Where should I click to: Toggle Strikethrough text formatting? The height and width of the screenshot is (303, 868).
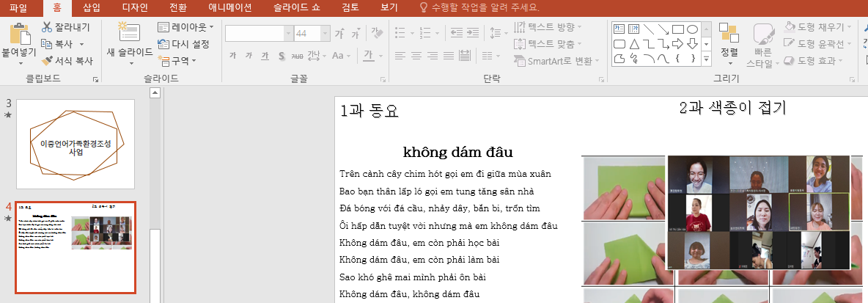(297, 56)
